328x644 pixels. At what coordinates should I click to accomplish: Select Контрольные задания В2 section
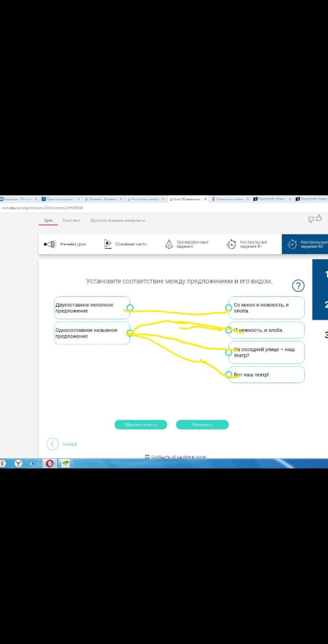click(305, 244)
